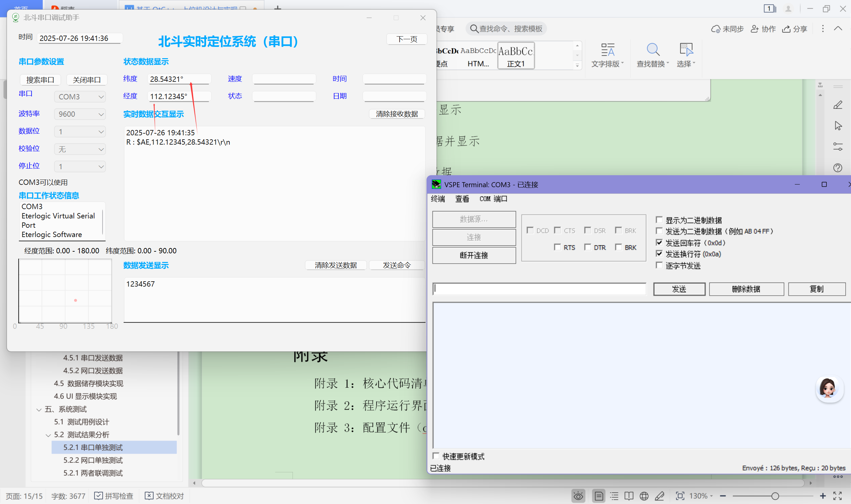The width and height of the screenshot is (851, 504).
Task: Click the fullscreen icon in status bar
Action: (x=837, y=496)
